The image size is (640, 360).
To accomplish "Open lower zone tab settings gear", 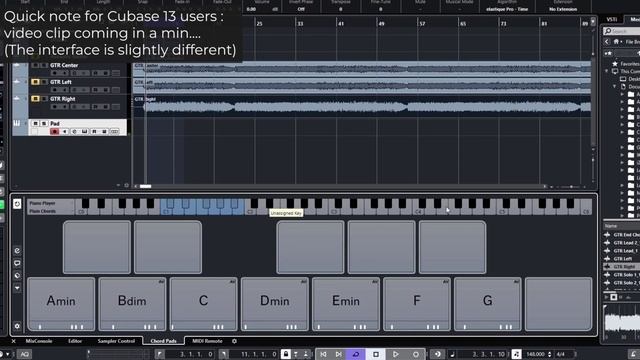I will pyautogui.click(x=234, y=341).
